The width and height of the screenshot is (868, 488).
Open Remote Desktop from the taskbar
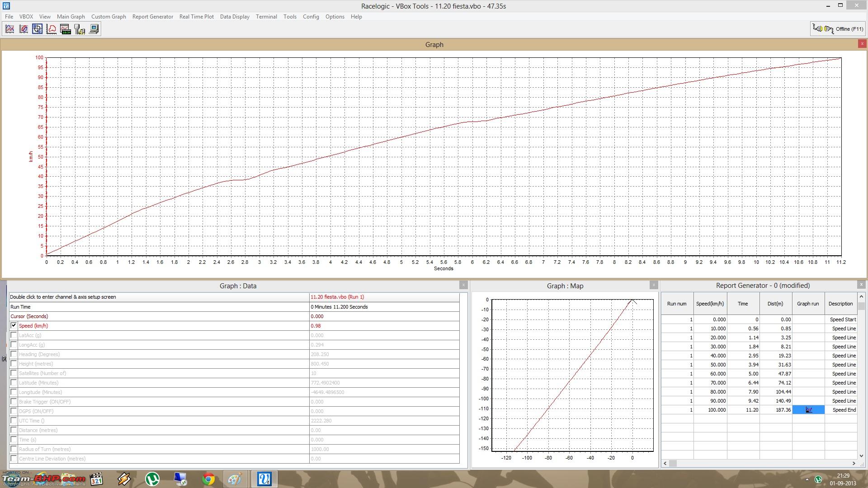coord(180,479)
